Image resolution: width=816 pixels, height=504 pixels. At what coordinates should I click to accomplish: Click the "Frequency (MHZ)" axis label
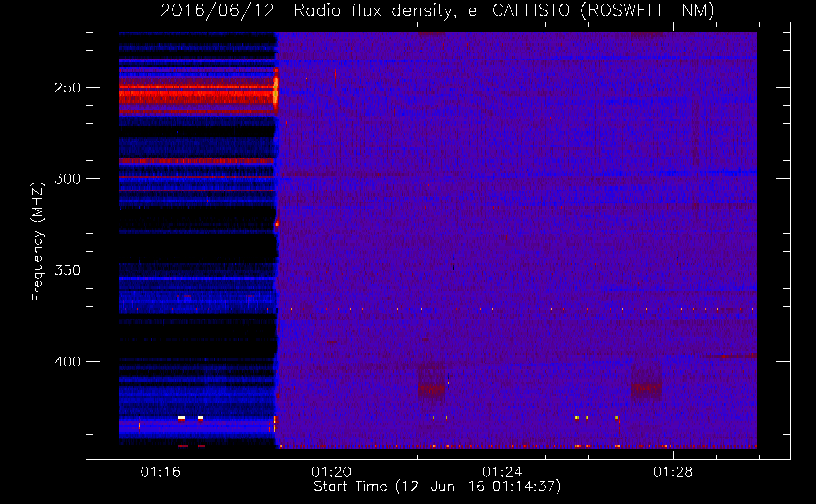point(38,241)
